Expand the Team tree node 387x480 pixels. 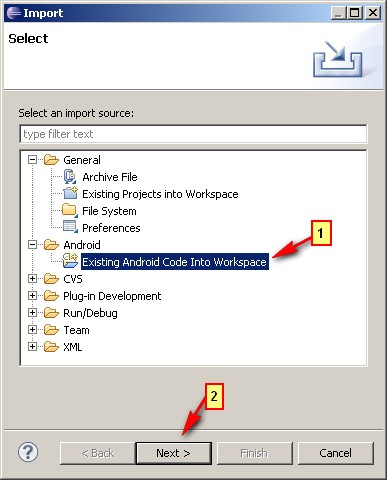(32, 330)
